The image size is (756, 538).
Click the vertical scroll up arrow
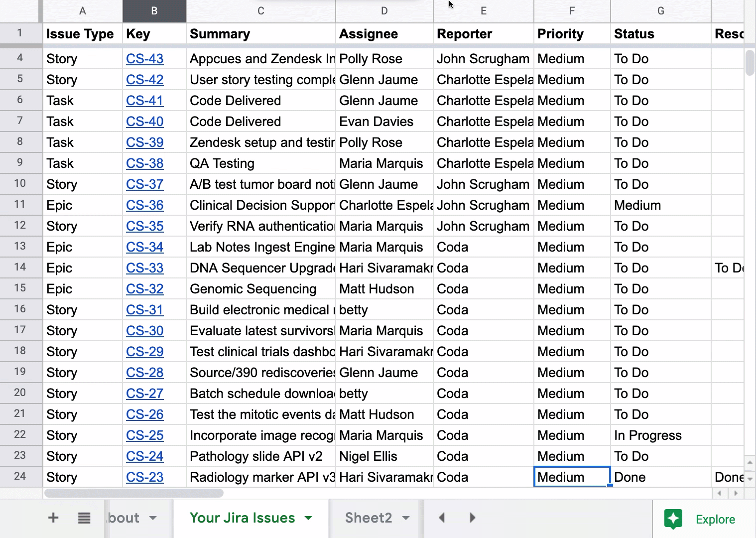point(750,462)
